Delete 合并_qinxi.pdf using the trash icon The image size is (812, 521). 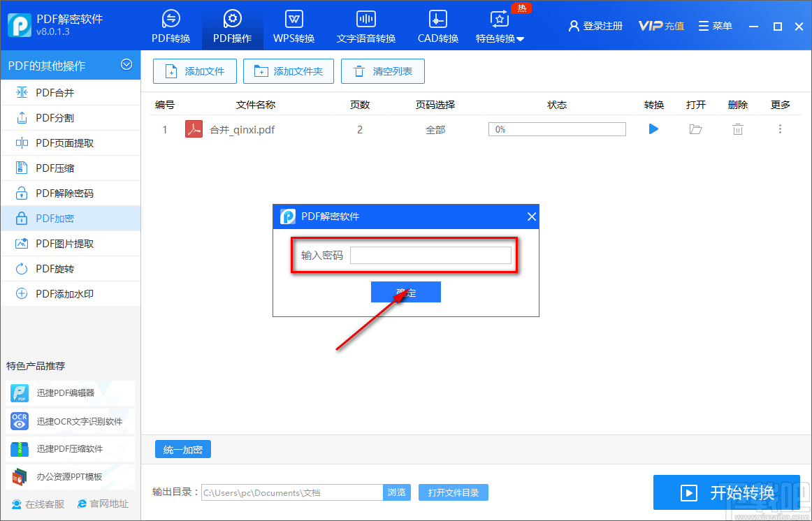coord(737,129)
